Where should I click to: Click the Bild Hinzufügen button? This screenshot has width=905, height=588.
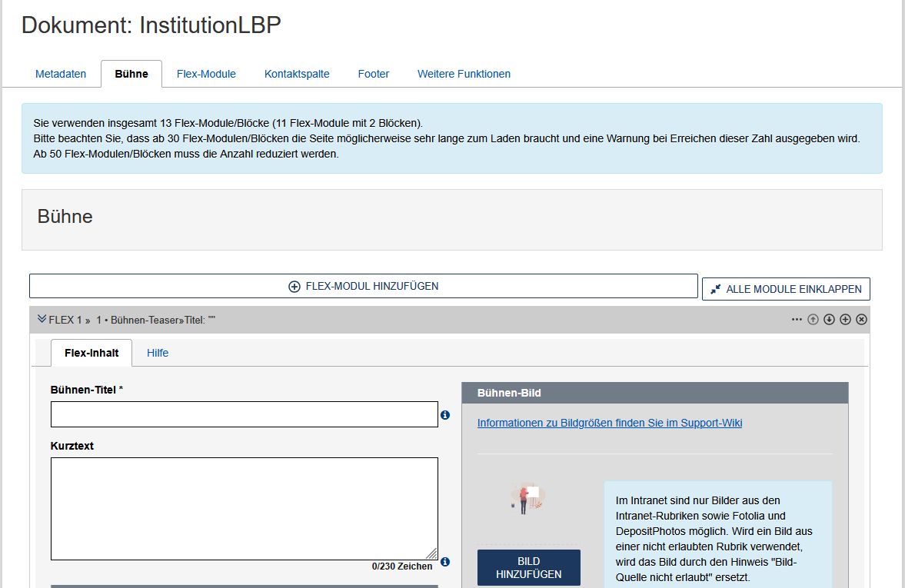pyautogui.click(x=529, y=568)
